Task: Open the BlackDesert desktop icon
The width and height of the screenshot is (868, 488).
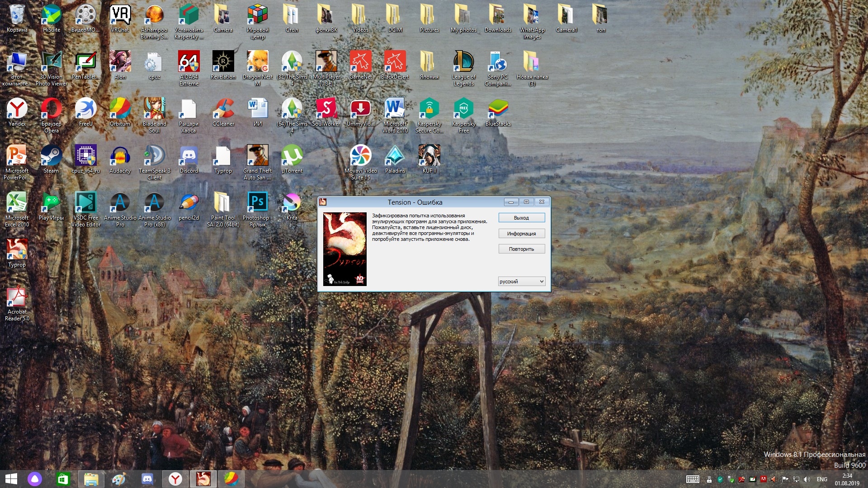Action: click(395, 66)
